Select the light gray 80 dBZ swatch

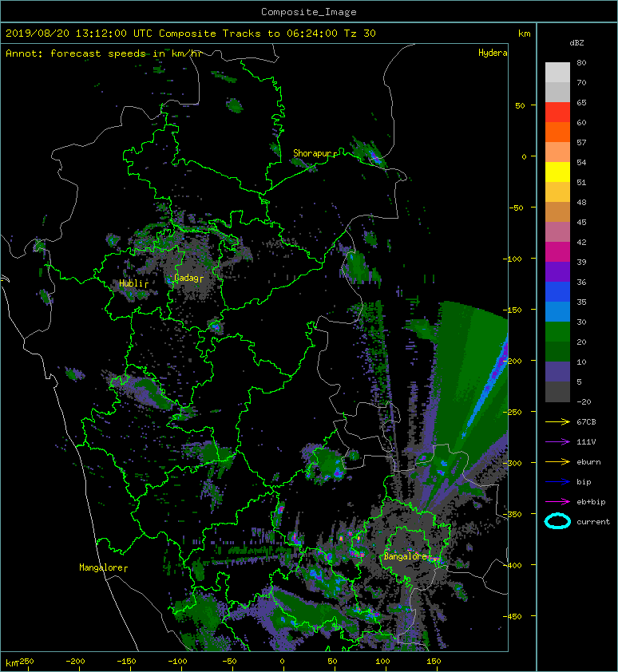pyautogui.click(x=557, y=73)
